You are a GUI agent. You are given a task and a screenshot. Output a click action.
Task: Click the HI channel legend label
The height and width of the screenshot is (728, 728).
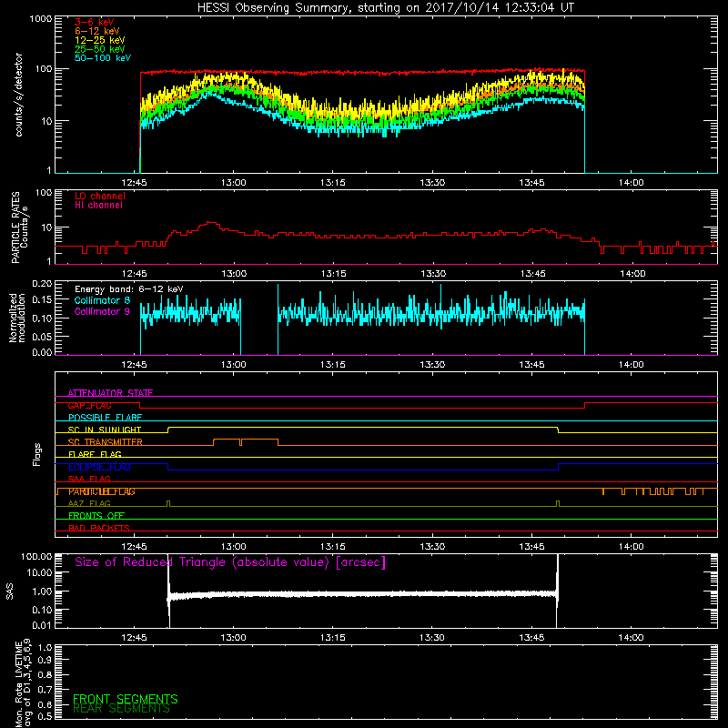(x=98, y=206)
